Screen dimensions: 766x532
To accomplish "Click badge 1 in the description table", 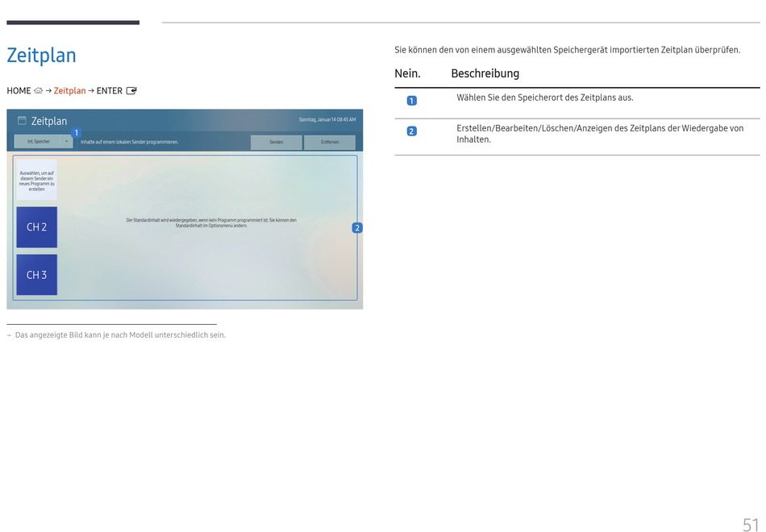I will point(411,101).
